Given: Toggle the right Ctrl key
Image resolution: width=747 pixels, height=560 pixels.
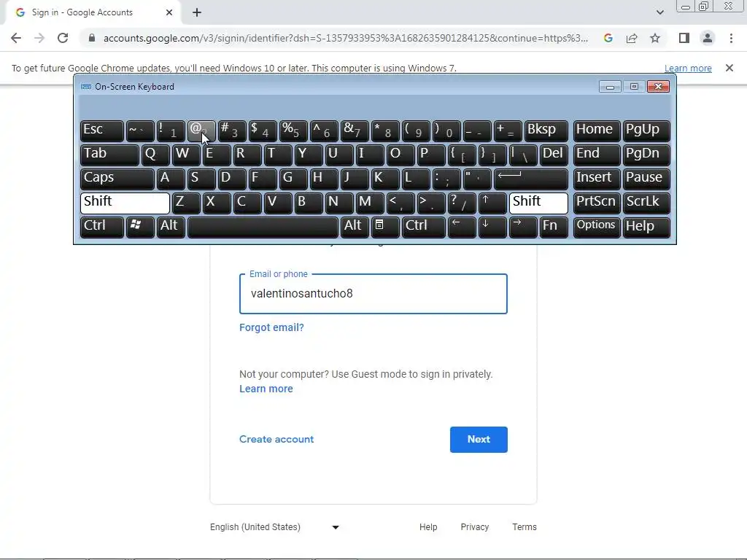Looking at the screenshot, I should click(x=424, y=227).
